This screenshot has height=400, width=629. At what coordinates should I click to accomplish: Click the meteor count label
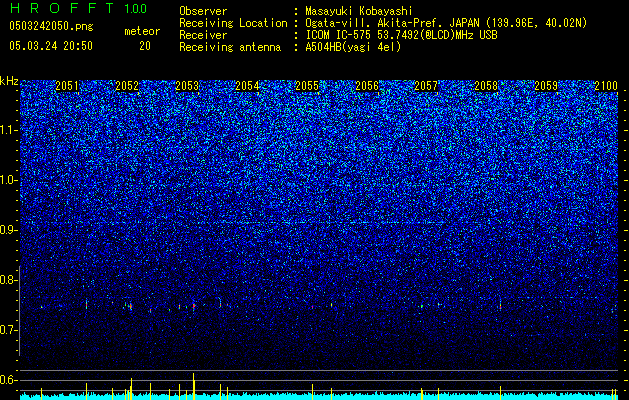click(x=142, y=31)
